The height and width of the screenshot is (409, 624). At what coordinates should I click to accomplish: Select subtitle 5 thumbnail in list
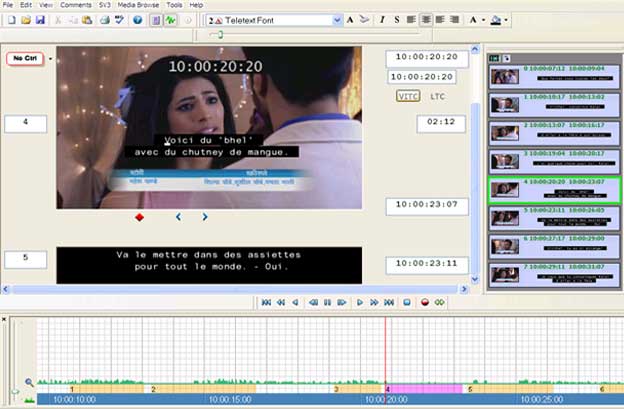(553, 217)
